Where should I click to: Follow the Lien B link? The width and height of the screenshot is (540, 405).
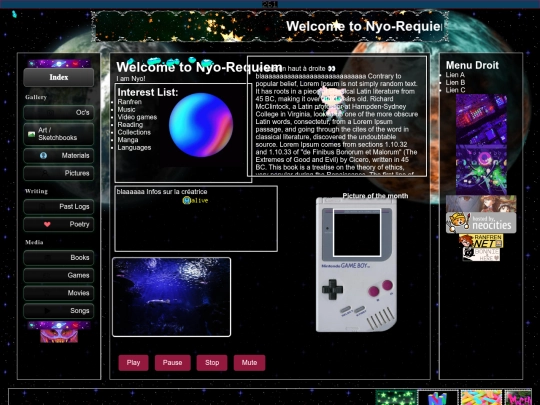tap(455, 82)
